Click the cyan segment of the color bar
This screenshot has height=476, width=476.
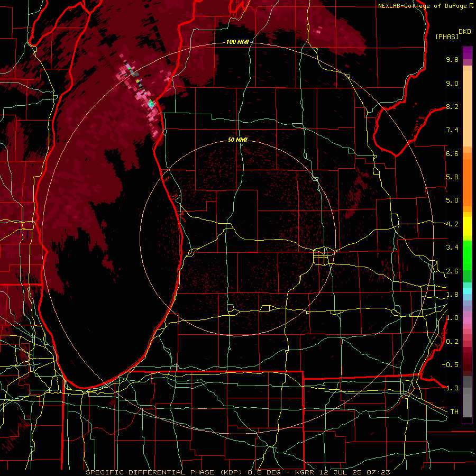467,291
